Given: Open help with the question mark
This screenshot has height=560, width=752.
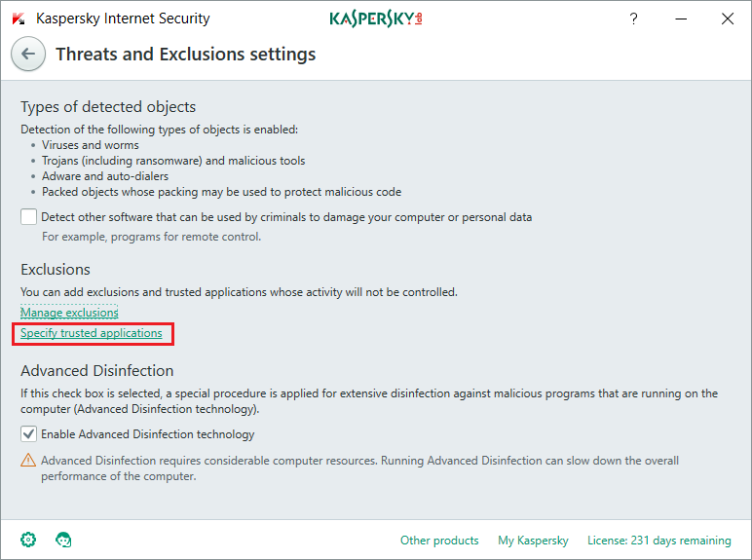Looking at the screenshot, I should (633, 19).
